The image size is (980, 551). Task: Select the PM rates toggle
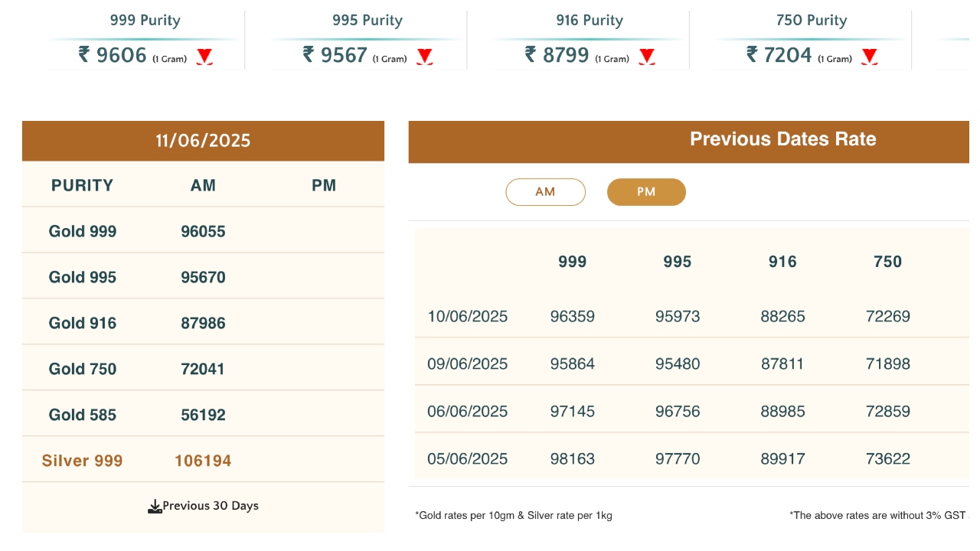point(646,191)
